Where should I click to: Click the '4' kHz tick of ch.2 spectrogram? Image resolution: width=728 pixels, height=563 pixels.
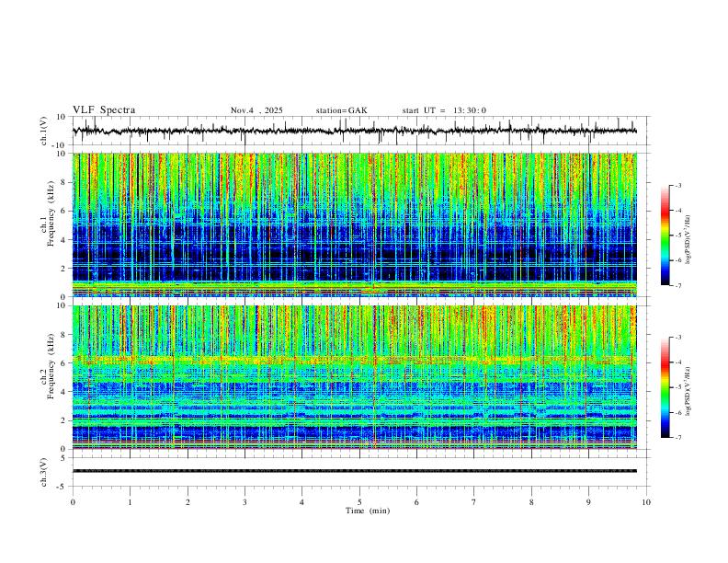tap(64, 392)
